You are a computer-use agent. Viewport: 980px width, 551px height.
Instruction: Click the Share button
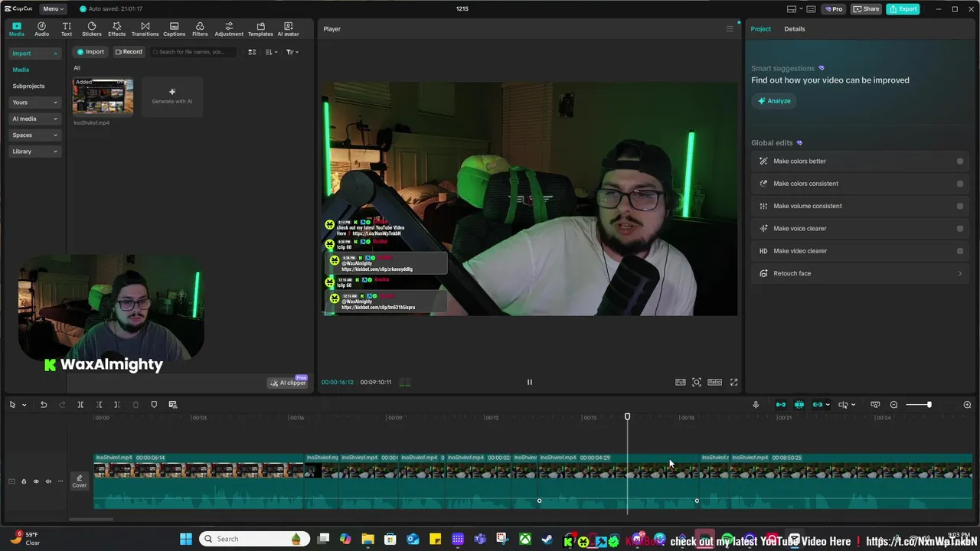[867, 8]
